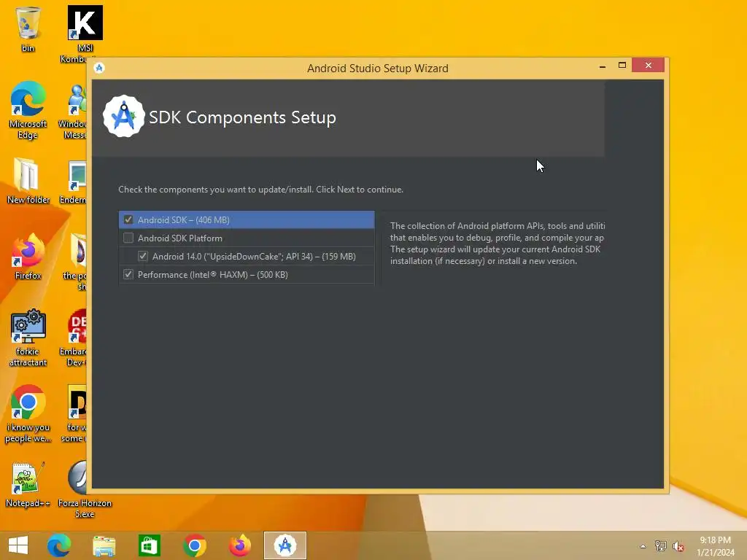The image size is (747, 560).
Task: Click the 'Check the components you want' instruction text
Action: pos(260,190)
